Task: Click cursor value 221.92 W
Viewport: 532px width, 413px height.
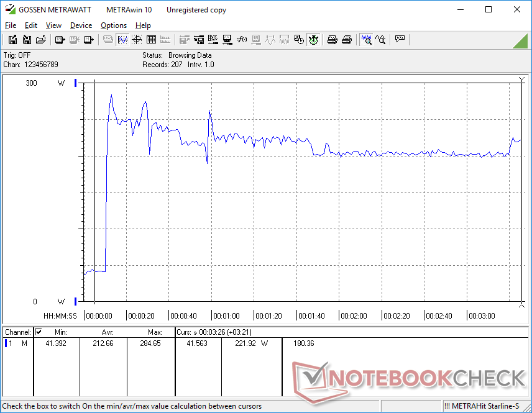Action: (252, 343)
